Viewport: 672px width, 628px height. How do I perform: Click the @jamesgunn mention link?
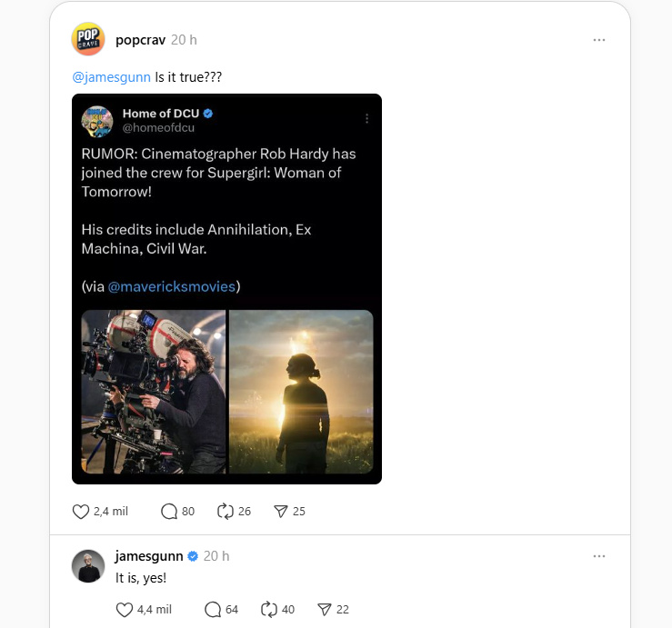111,77
